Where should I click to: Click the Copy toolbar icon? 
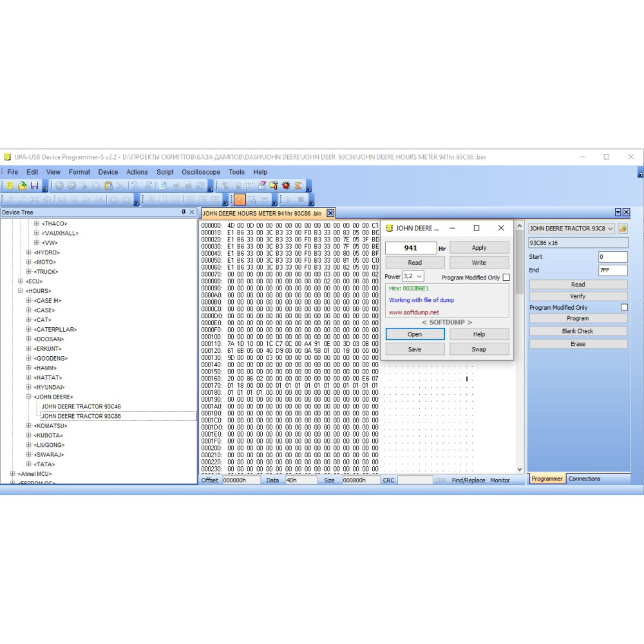click(x=96, y=185)
